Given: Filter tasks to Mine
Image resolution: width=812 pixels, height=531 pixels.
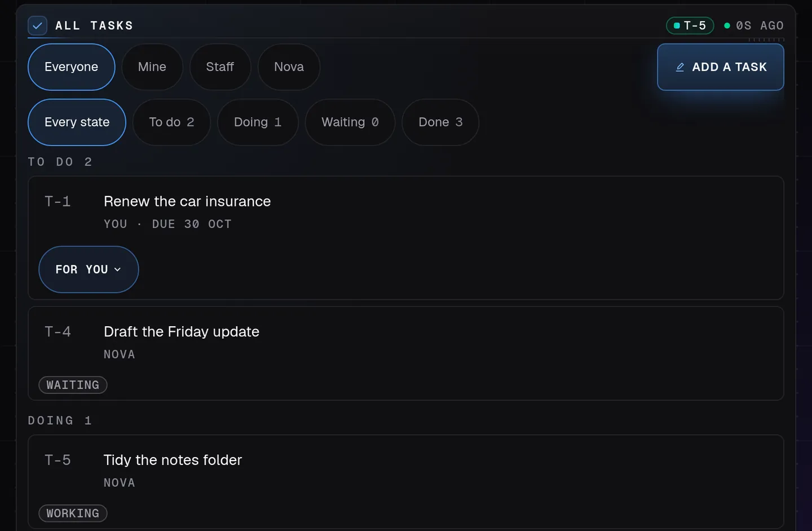Looking at the screenshot, I should (152, 67).
